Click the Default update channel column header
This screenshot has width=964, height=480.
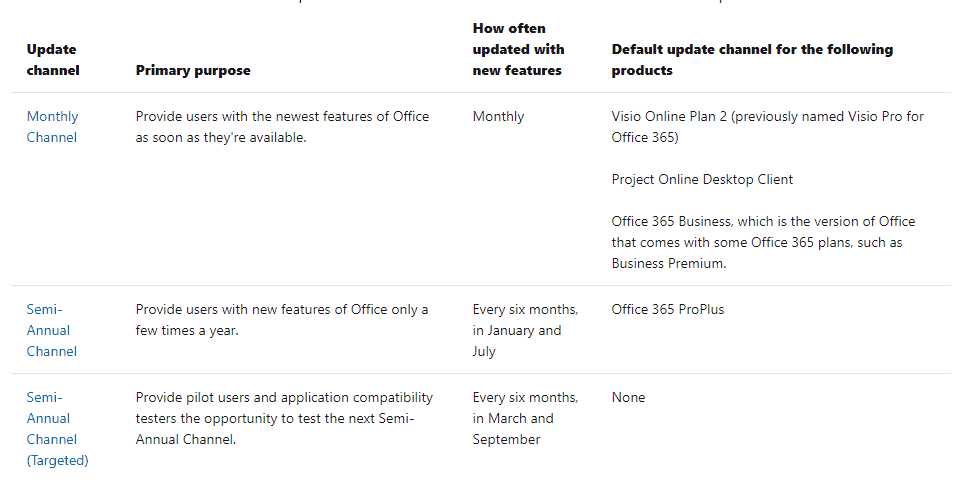tap(752, 60)
